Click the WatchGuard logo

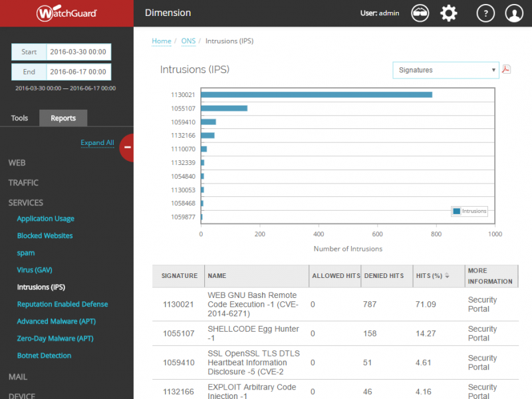tap(66, 13)
